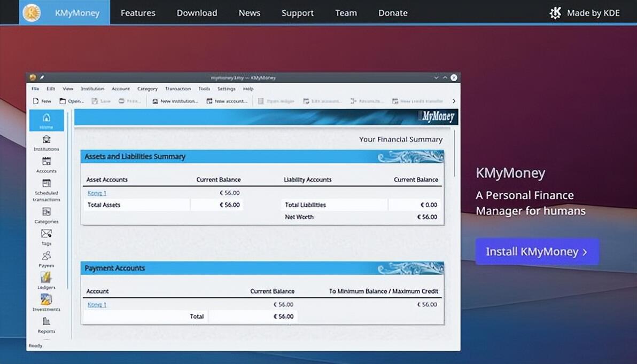637x364 pixels.
Task: Open the Transaction menu
Action: 178,89
